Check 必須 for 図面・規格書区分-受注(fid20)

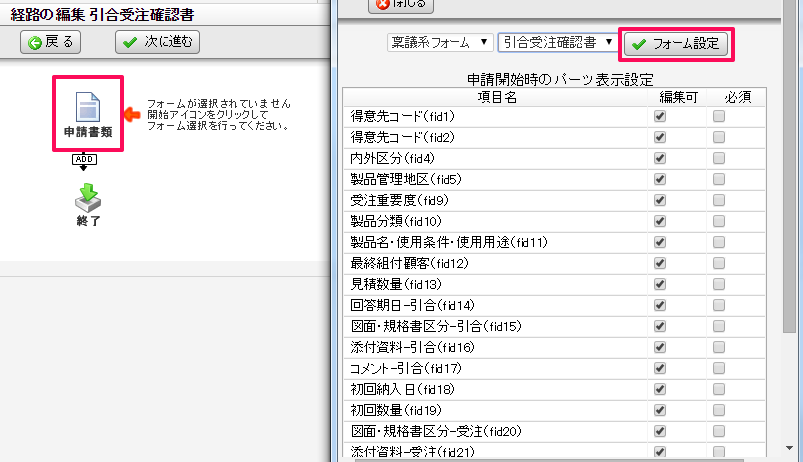tap(719, 431)
